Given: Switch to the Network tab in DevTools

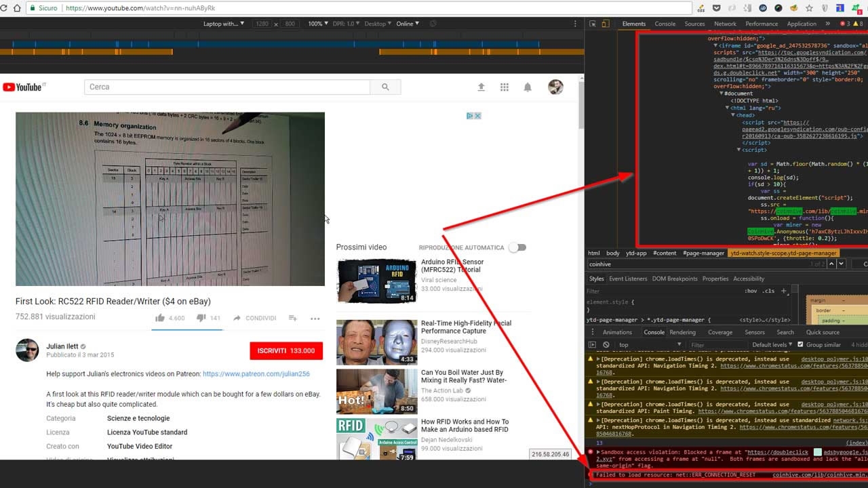Looking at the screenshot, I should tap(725, 24).
